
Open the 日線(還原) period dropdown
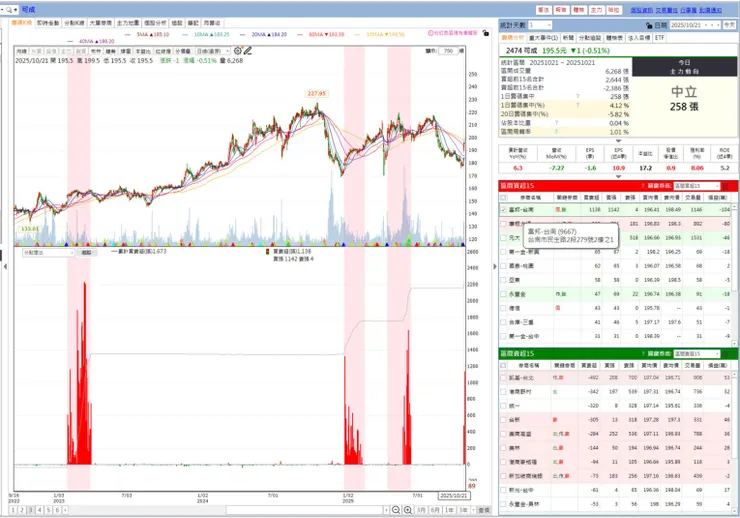point(213,51)
